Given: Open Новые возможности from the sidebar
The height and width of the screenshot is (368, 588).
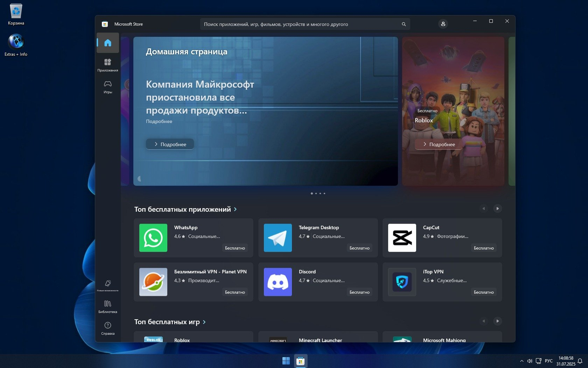Looking at the screenshot, I should (107, 285).
